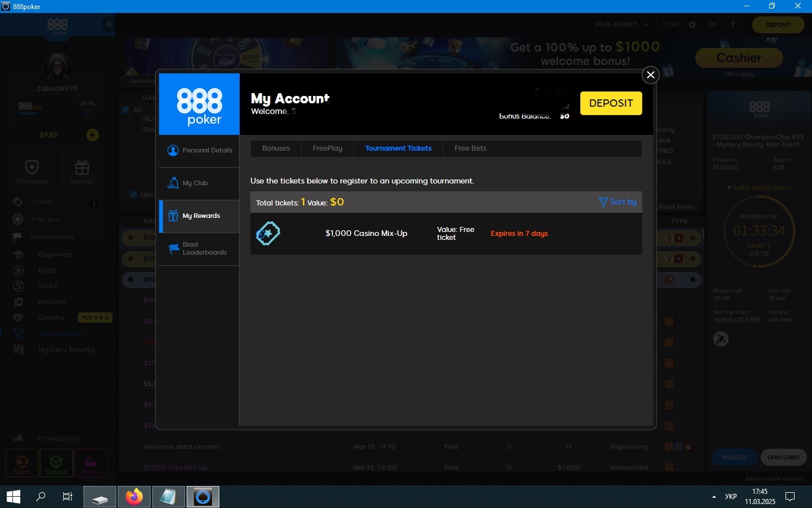Select the $1,000 Casino Mix-Up ticket

click(446, 234)
